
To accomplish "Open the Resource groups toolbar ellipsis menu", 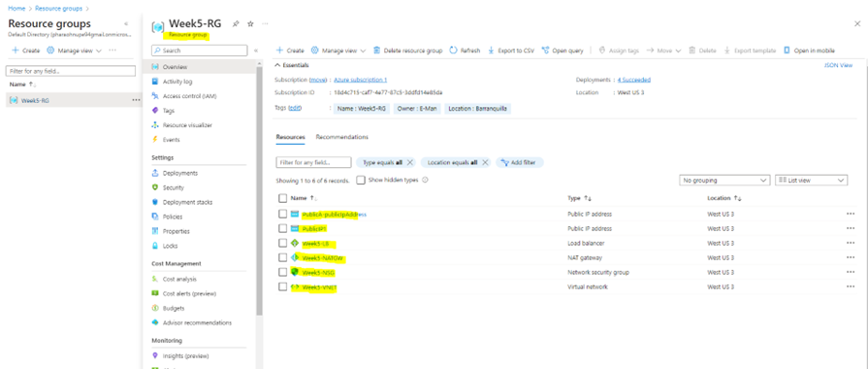I will (x=113, y=50).
